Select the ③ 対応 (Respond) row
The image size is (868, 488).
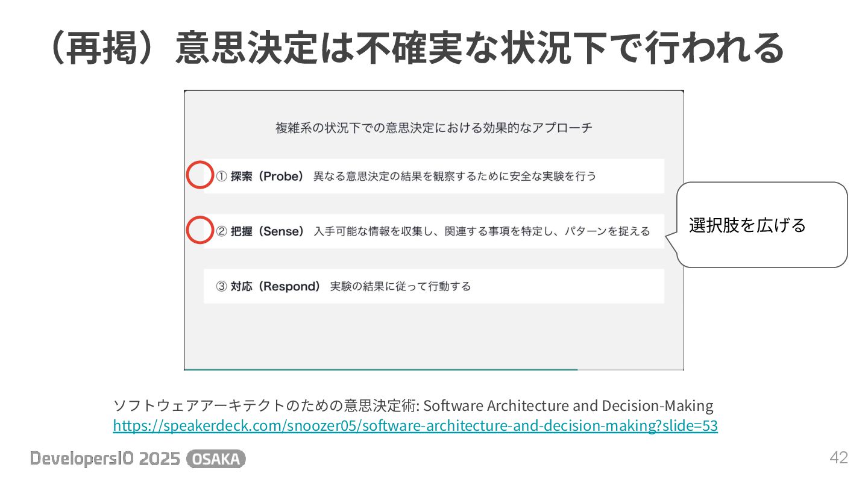(x=434, y=286)
